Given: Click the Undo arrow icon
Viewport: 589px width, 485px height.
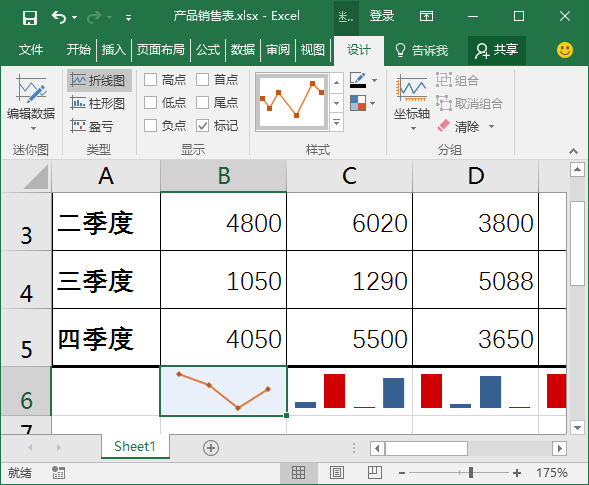Looking at the screenshot, I should pos(59,17).
